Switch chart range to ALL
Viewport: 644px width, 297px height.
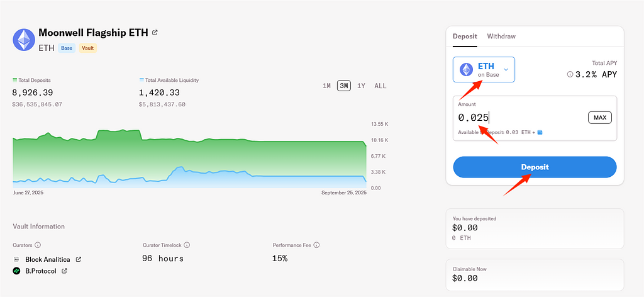[380, 86]
